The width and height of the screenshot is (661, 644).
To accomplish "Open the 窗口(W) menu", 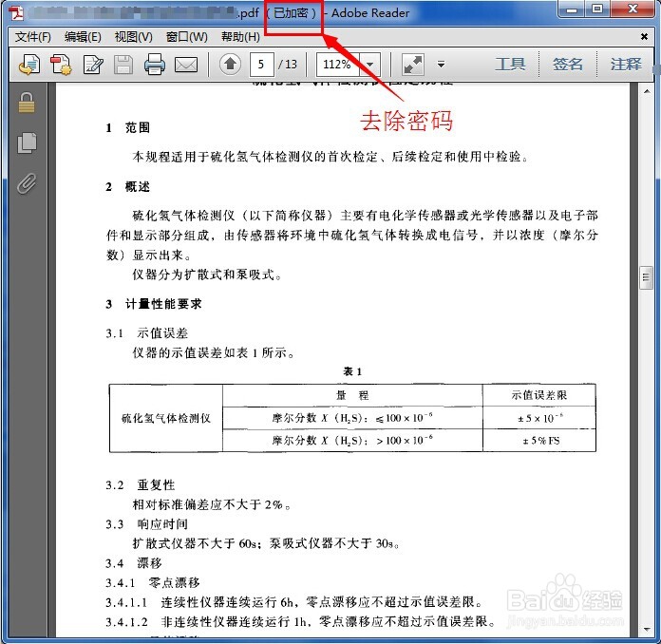I will click(x=187, y=37).
